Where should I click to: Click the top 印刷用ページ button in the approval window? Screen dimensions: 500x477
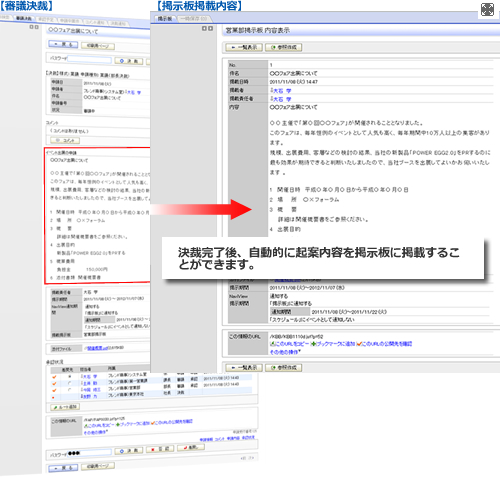coord(98,46)
